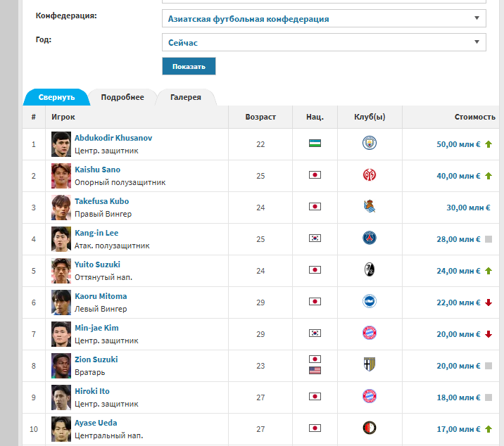Click the Paris Saint-Germain club crest
Viewport: 504px width, 446px height.
pyautogui.click(x=370, y=238)
